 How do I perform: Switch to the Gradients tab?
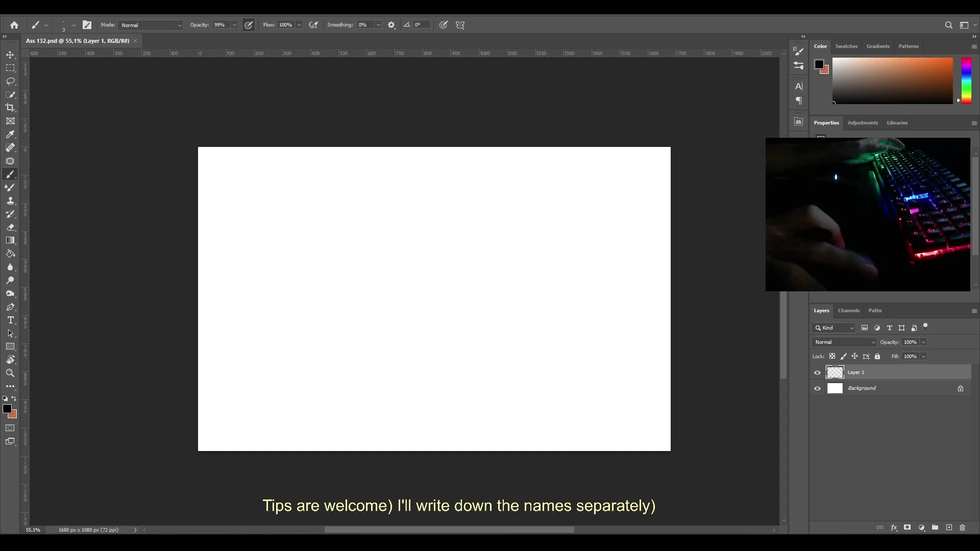tap(878, 46)
